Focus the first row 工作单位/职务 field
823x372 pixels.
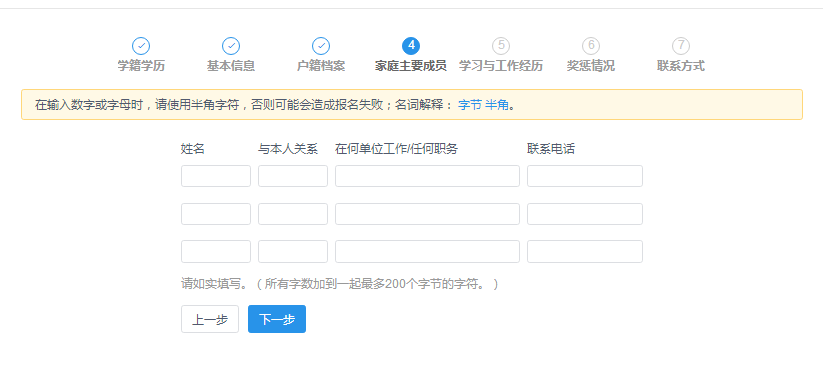coord(427,176)
